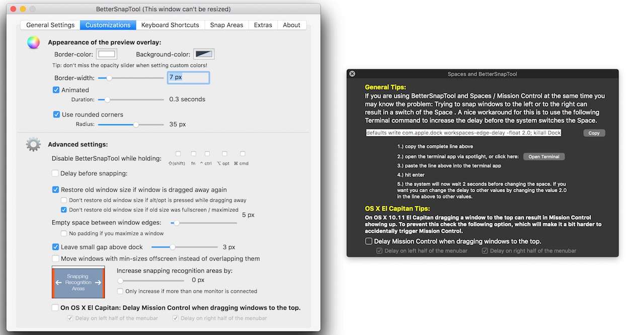644x335 pixels.
Task: Disable Use rounded corners option
Action: pos(56,114)
